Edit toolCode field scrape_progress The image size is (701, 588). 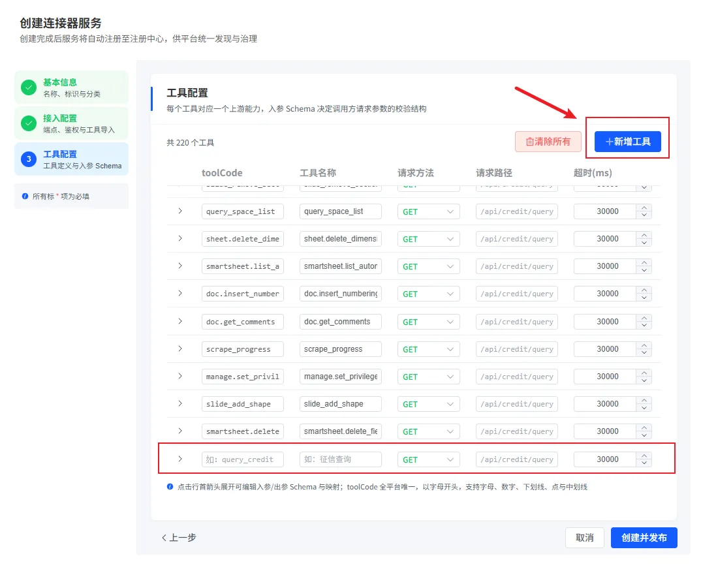coord(243,349)
